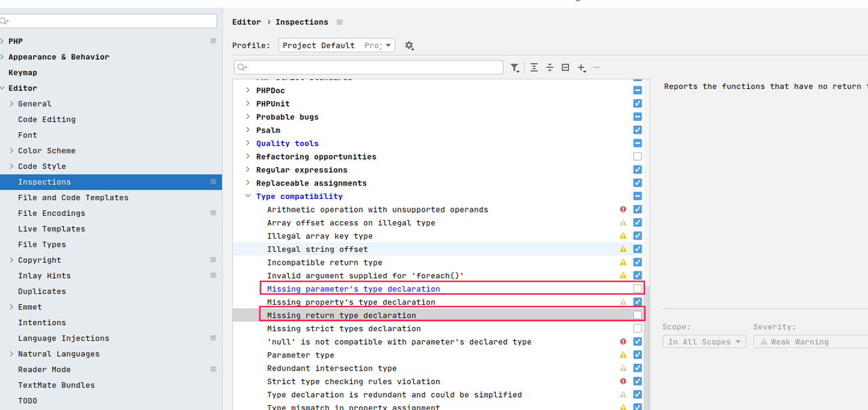868x410 pixels.
Task: Click the project-level icon on PHP row
Action: click(x=213, y=41)
